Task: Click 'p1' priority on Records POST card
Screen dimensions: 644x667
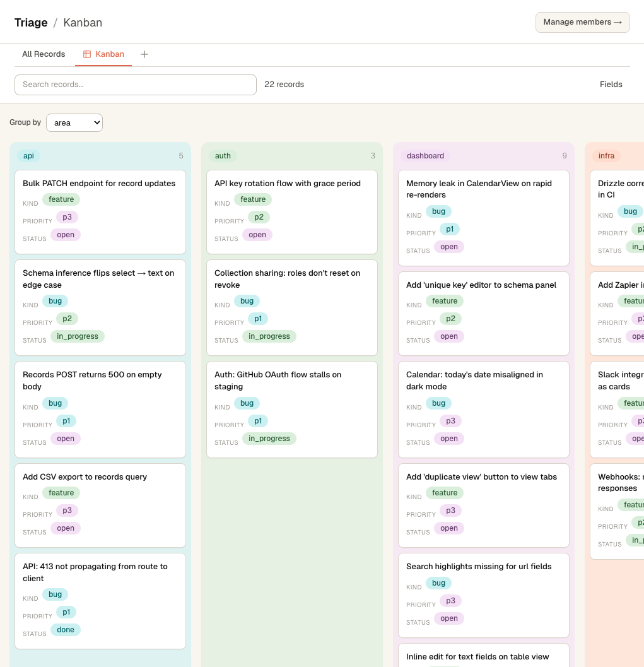Action: coord(66,421)
